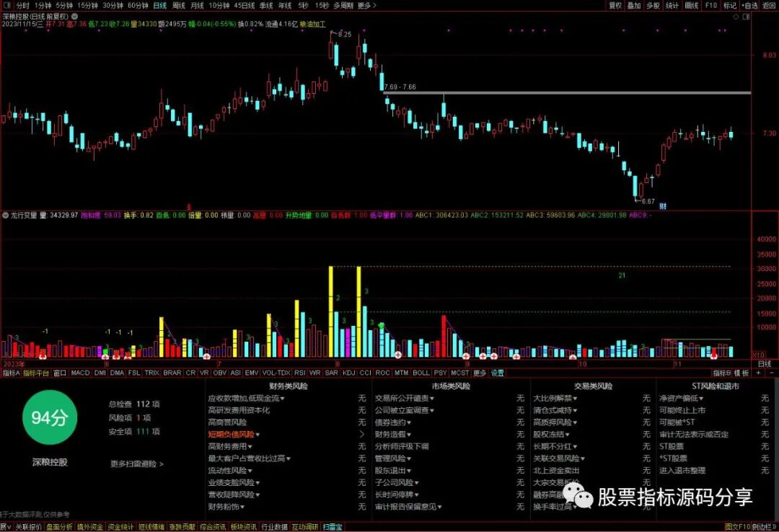Select the BRAR indicator

coord(172,373)
